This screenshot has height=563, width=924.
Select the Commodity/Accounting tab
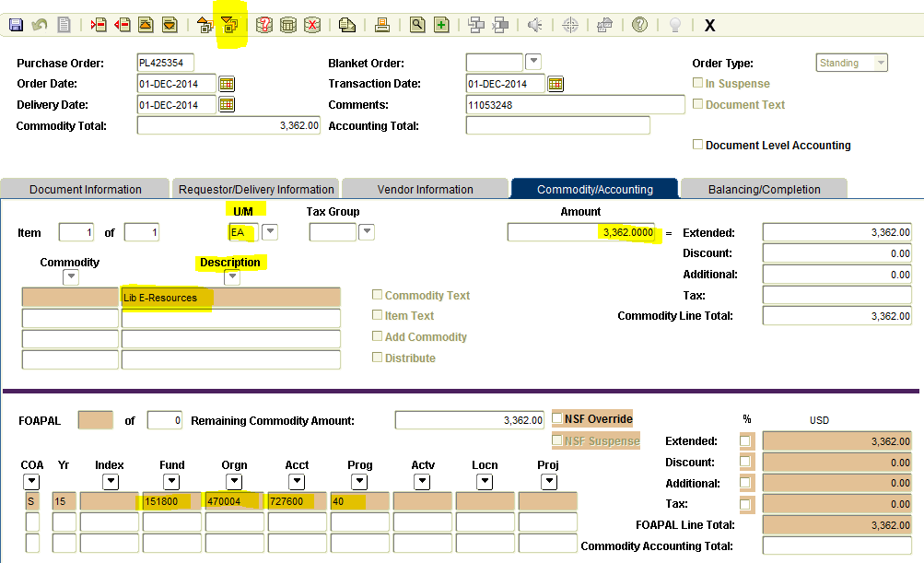pyautogui.click(x=594, y=189)
